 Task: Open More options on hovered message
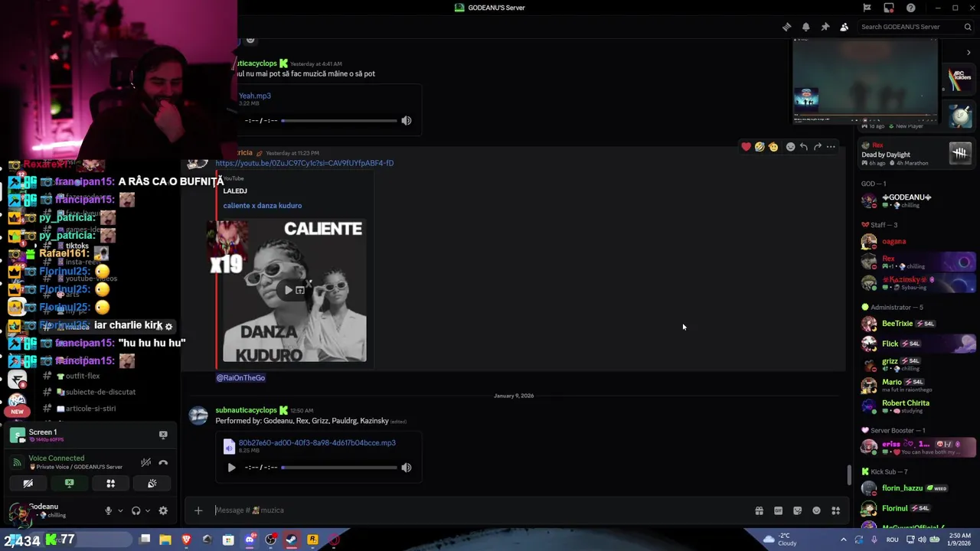[x=831, y=147]
